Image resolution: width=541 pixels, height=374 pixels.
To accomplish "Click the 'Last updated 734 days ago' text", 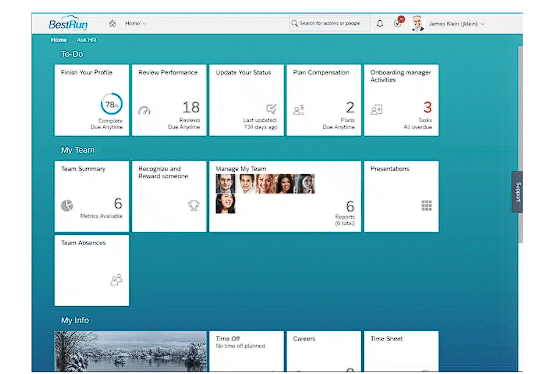I will [260, 124].
